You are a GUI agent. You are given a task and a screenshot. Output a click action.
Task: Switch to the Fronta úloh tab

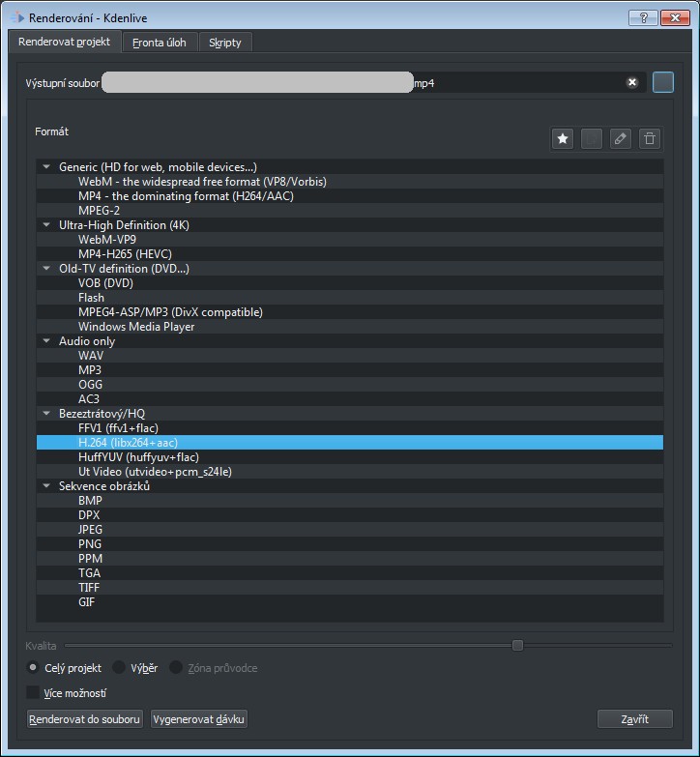(161, 43)
